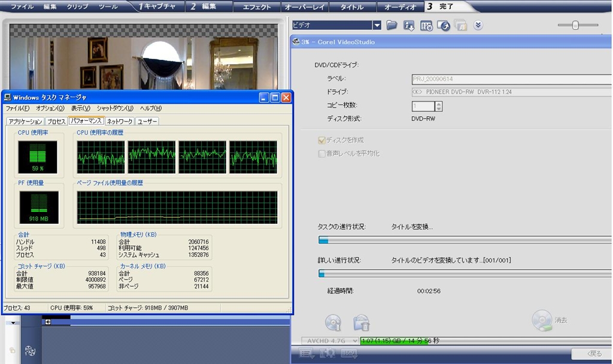Click the コピー枚数 number field
This screenshot has height=364, width=613.
click(x=423, y=106)
